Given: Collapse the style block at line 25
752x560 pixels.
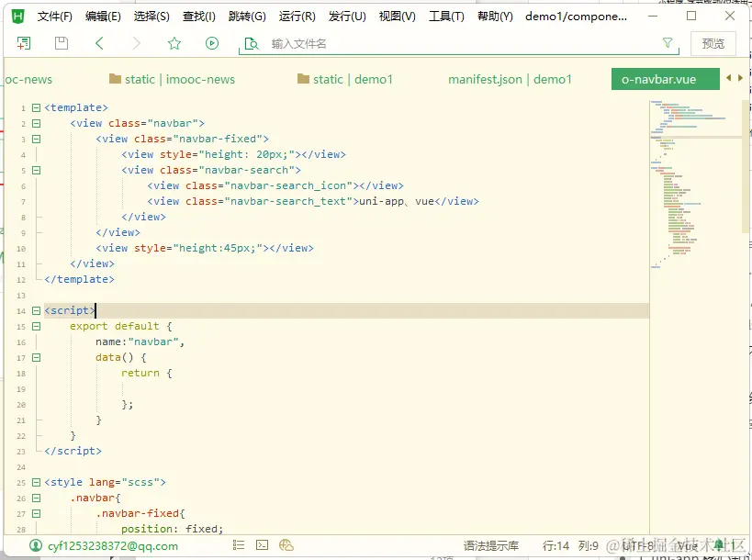Looking at the screenshot, I should point(36,482).
